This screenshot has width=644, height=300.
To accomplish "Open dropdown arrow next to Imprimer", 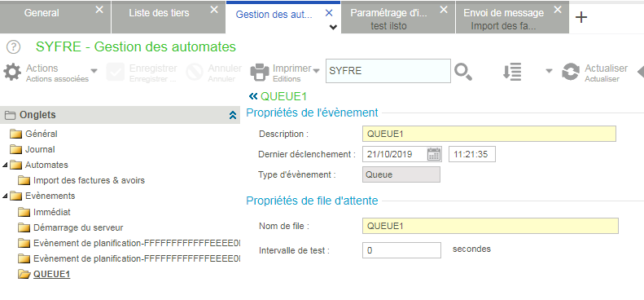I will coord(316,71).
